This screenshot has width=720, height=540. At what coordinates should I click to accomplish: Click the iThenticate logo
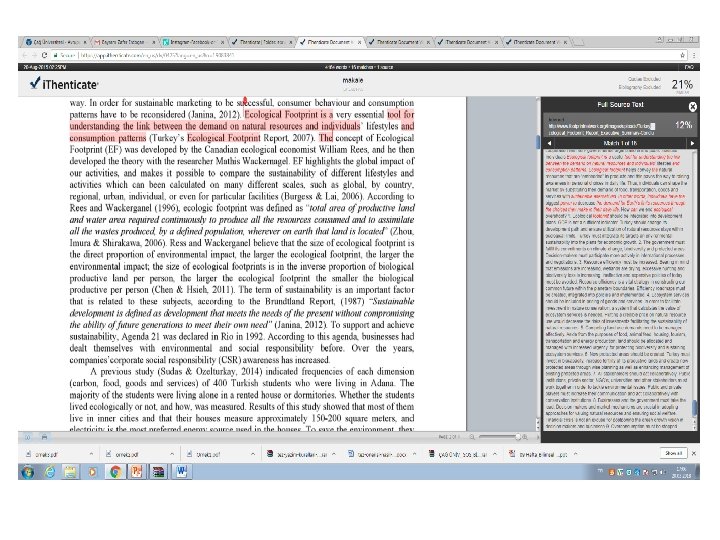(64, 84)
